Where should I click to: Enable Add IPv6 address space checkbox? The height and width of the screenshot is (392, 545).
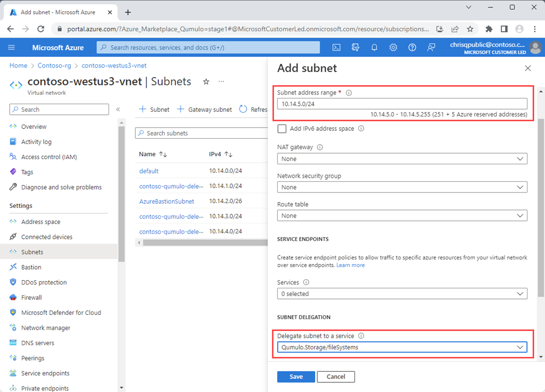point(282,129)
